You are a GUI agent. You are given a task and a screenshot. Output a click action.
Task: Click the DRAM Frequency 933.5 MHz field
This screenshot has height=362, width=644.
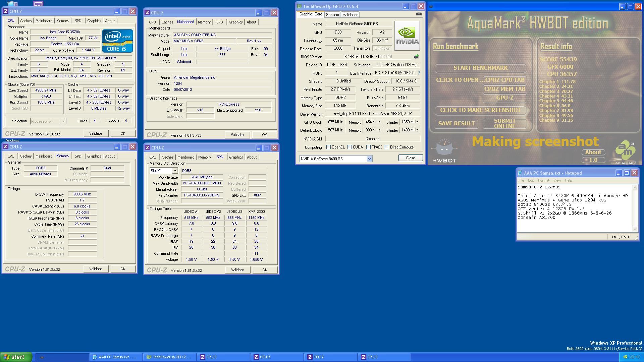82,194
